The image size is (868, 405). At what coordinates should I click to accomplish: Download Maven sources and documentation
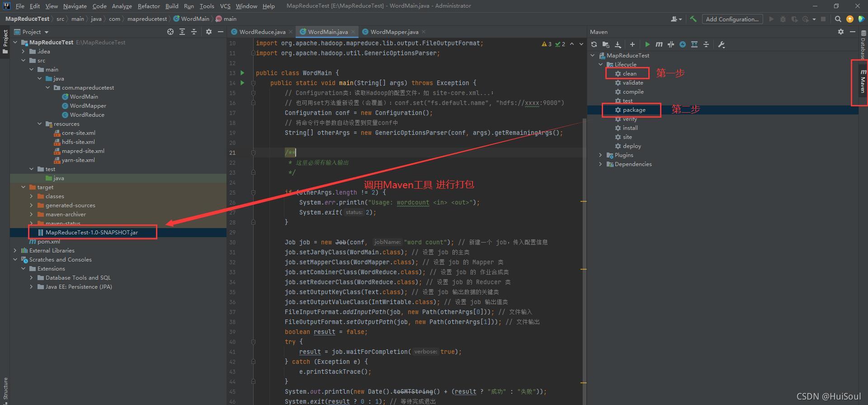(618, 44)
